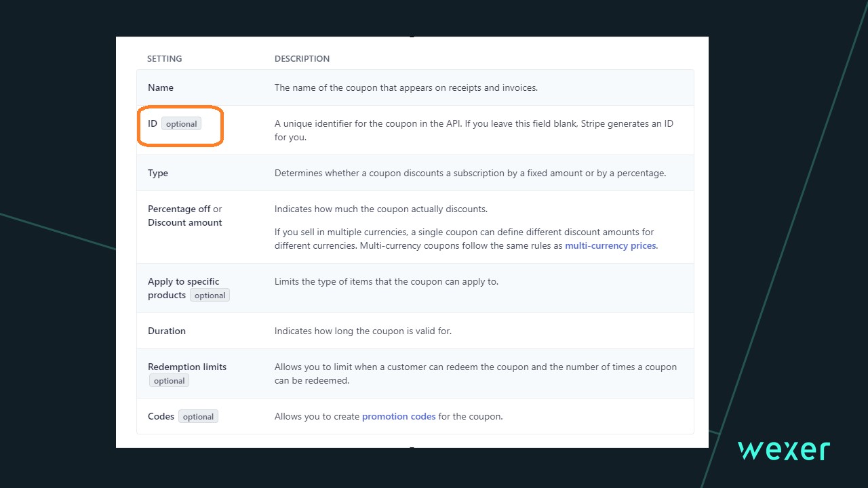Click the wexer logo
The width and height of the screenshot is (868, 488).
(x=784, y=451)
